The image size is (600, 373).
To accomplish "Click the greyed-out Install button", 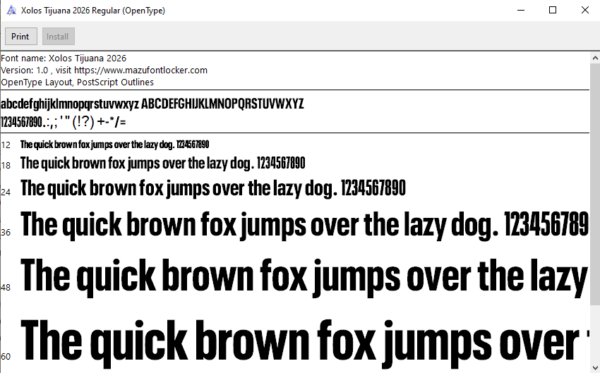I will (x=58, y=36).
